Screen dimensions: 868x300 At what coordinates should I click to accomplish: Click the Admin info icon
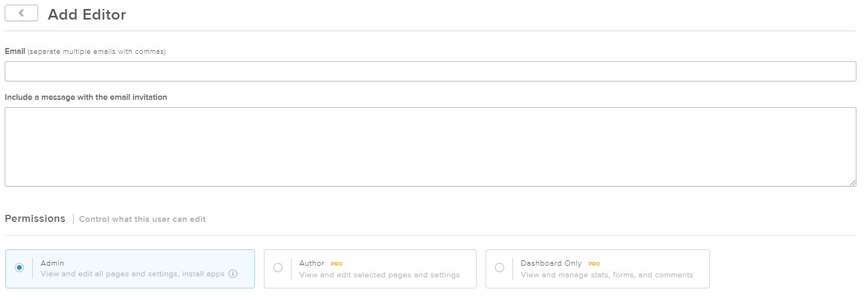[x=233, y=274]
